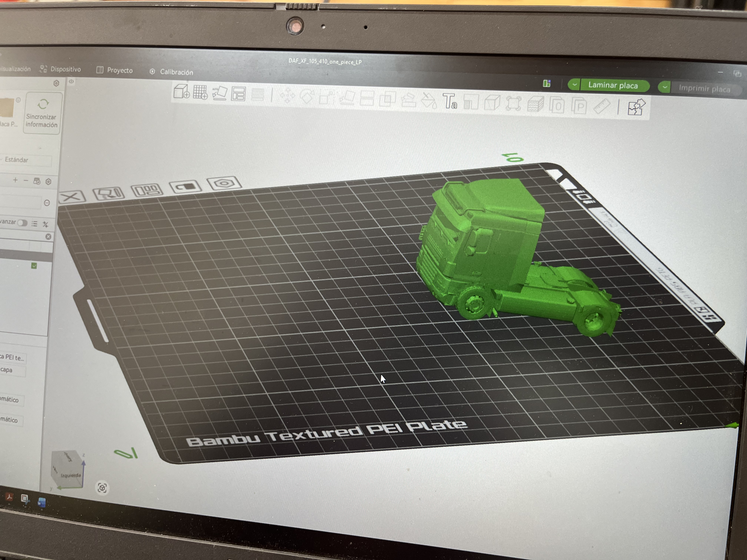The width and height of the screenshot is (747, 560).
Task: Expand dropdown arrow beside Imprimir placa
Action: click(664, 87)
